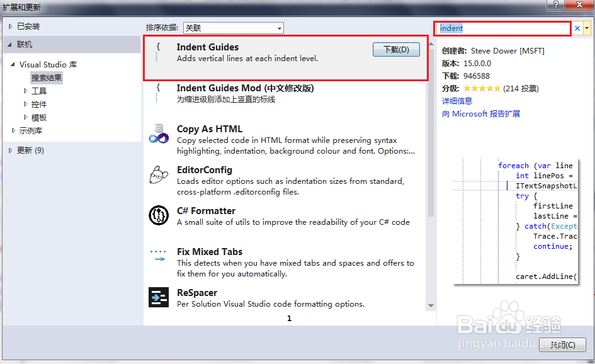Click the Indent Guides extension icon
The height and width of the screenshot is (364, 595).
tap(158, 51)
